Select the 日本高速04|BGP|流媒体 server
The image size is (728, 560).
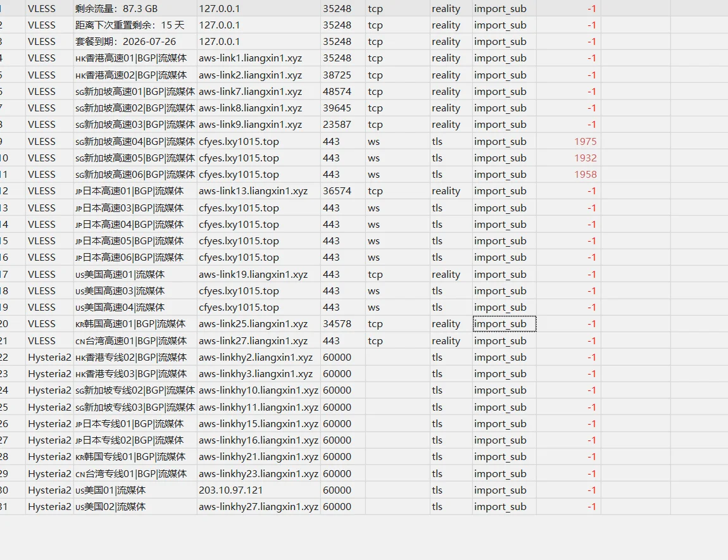point(130,225)
